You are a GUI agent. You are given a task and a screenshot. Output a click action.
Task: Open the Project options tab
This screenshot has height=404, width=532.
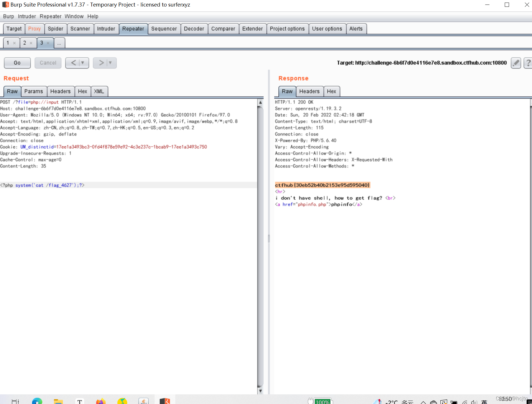(x=287, y=29)
